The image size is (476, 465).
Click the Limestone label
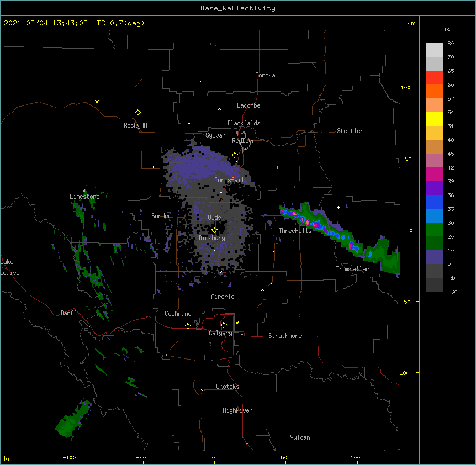click(x=84, y=197)
